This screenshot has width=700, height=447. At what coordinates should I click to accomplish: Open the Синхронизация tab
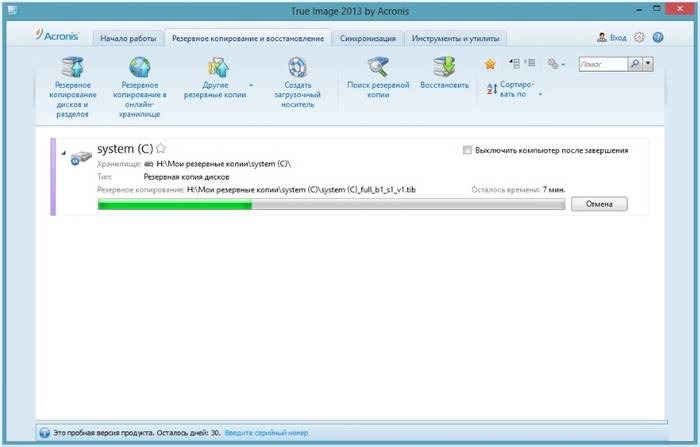pos(367,38)
